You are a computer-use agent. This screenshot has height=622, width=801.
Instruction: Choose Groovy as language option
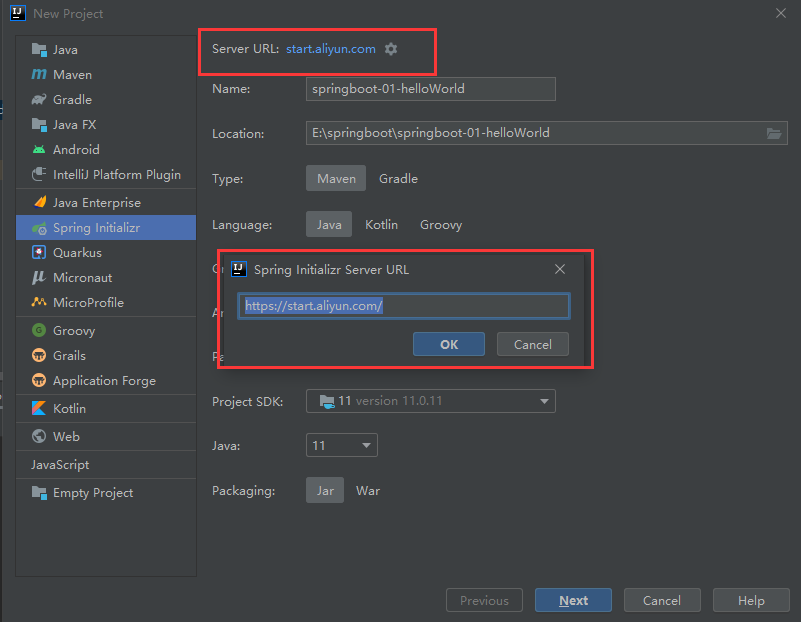(441, 224)
